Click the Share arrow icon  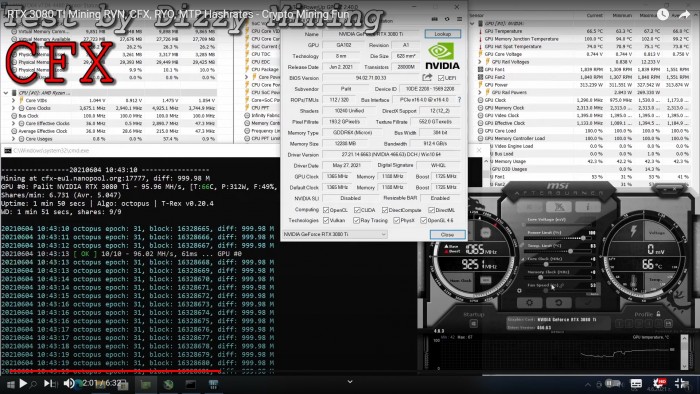(684, 14)
